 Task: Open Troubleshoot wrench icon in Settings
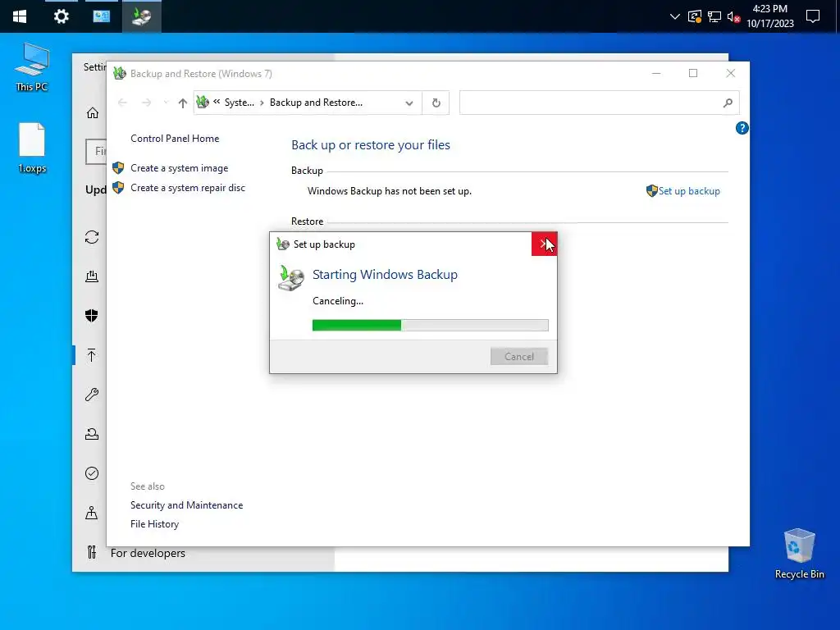pos(92,395)
